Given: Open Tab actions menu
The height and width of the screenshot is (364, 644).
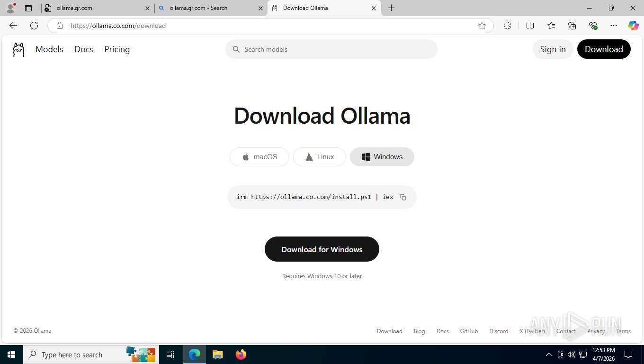Looking at the screenshot, I should (x=28, y=8).
